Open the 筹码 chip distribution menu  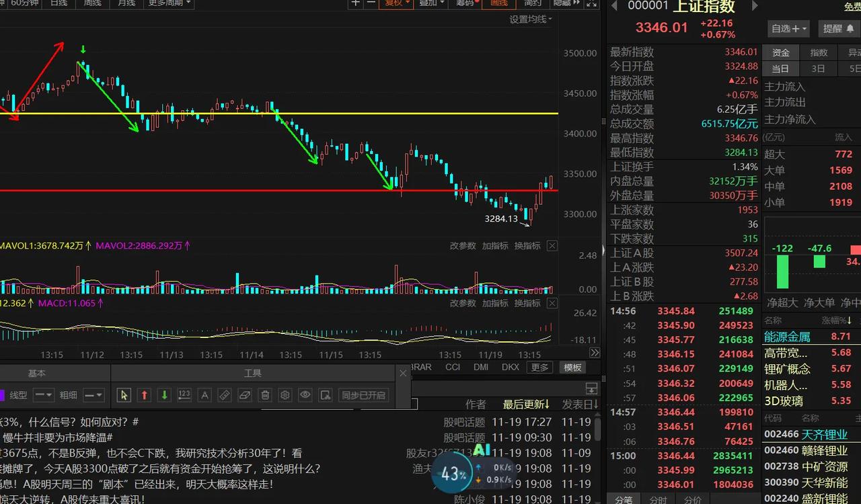click(x=467, y=3)
